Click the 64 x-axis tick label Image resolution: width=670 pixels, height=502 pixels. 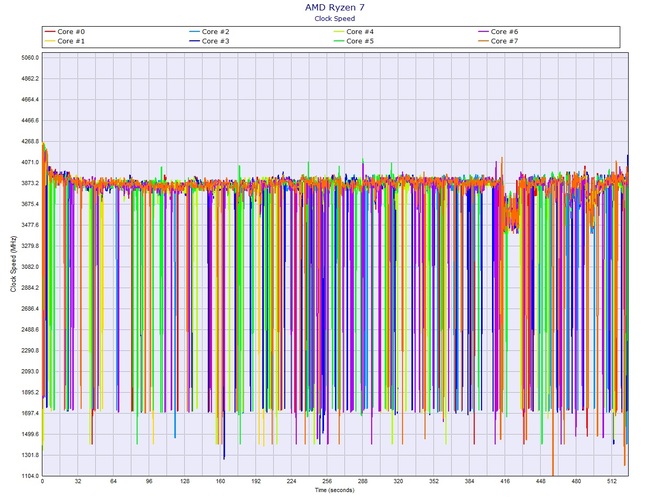113,481
